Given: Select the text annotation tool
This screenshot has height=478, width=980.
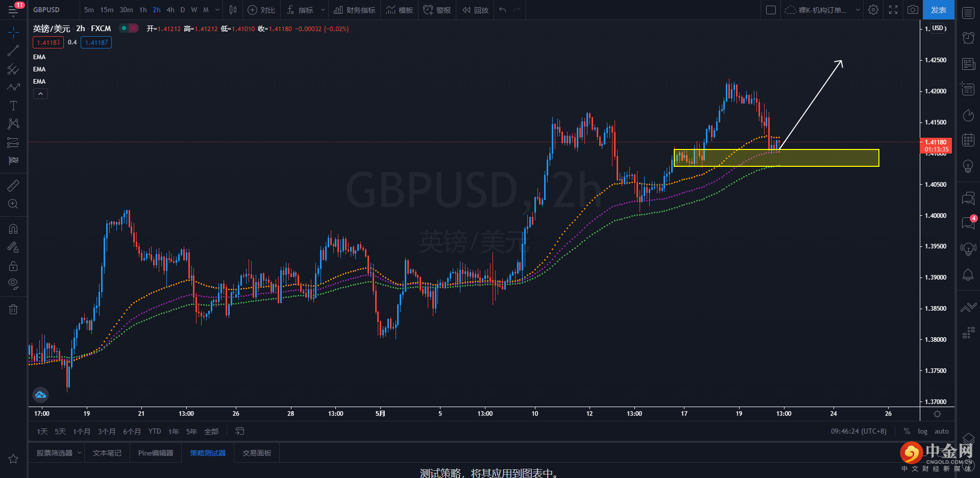Looking at the screenshot, I should point(13,106).
